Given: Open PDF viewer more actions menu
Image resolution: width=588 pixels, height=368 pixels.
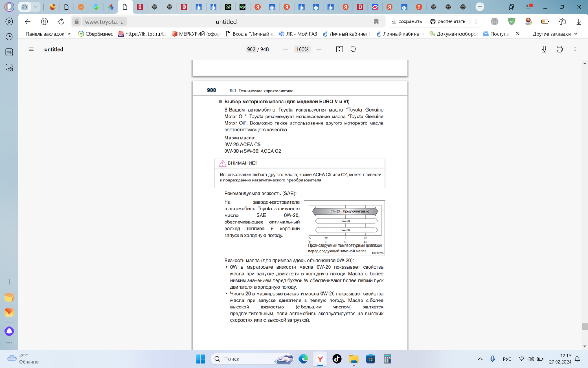Looking at the screenshot, I should tap(575, 49).
